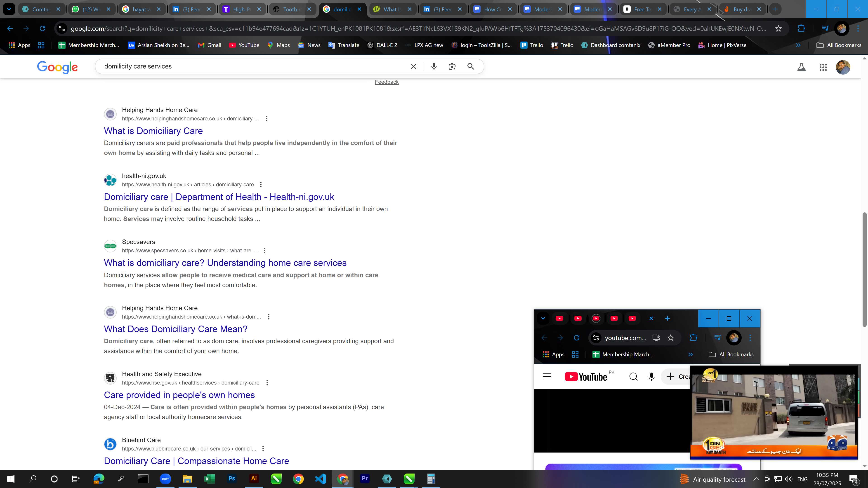Viewport: 868px width, 488px height.
Task: Start voice search with microphone icon
Action: point(434,66)
